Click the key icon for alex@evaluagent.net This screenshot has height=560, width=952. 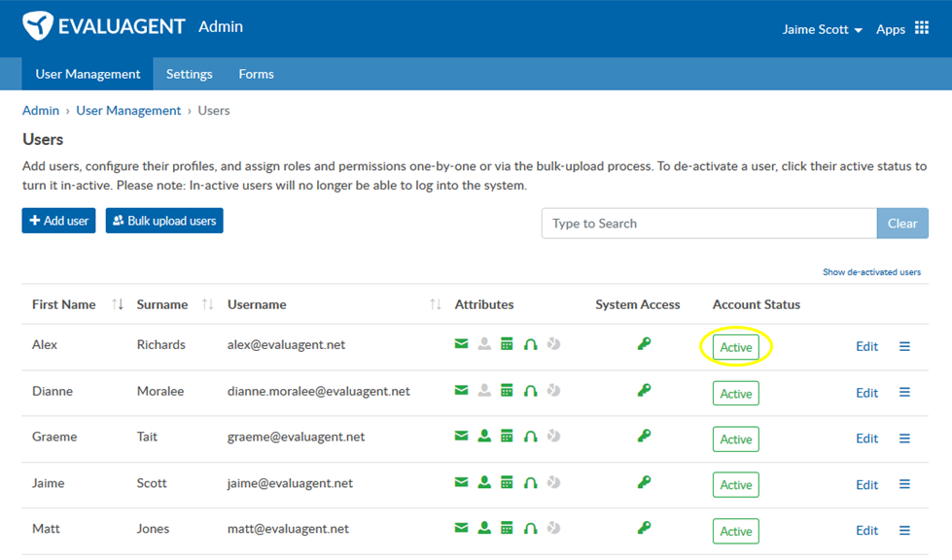[644, 344]
